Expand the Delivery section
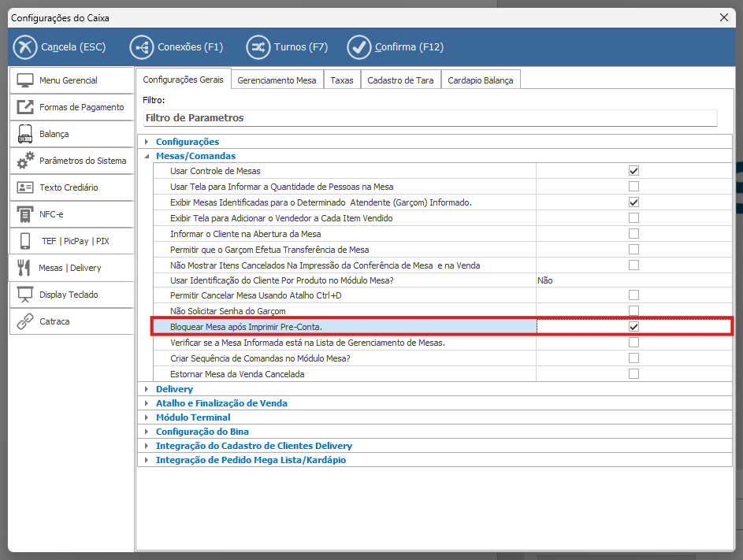The width and height of the screenshot is (743, 560). (147, 389)
